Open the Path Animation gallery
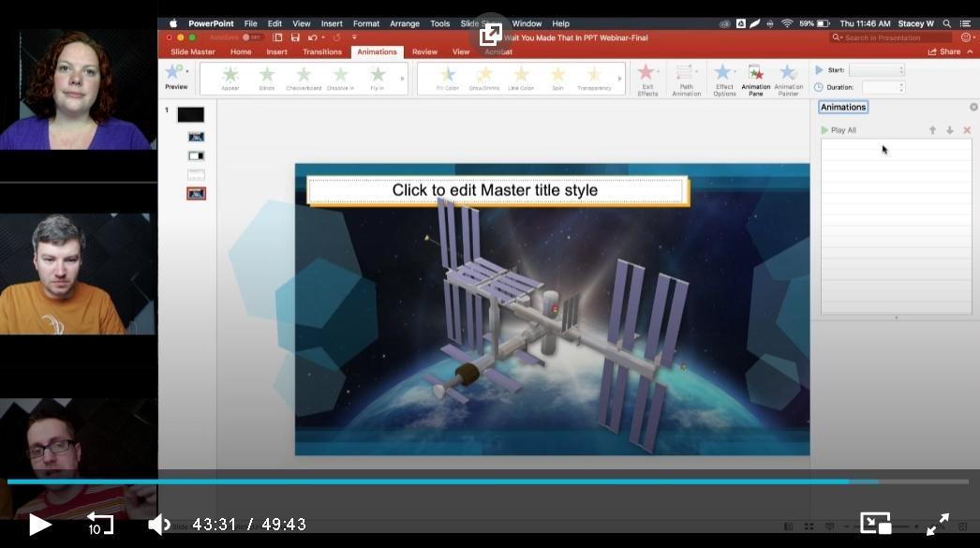This screenshot has height=548, width=980. (686, 80)
